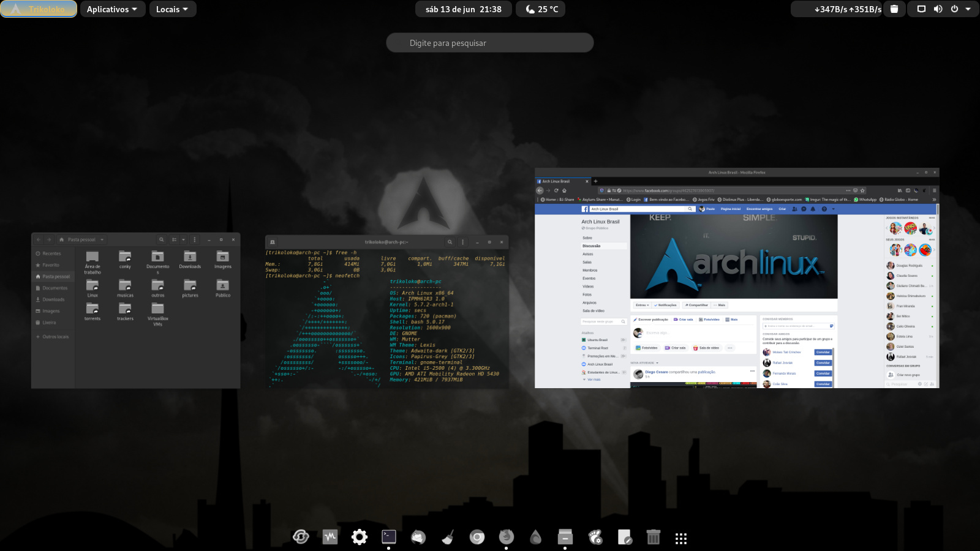Launch Settings via the gear dock icon
Viewport: 980px width, 551px height.
click(x=360, y=538)
